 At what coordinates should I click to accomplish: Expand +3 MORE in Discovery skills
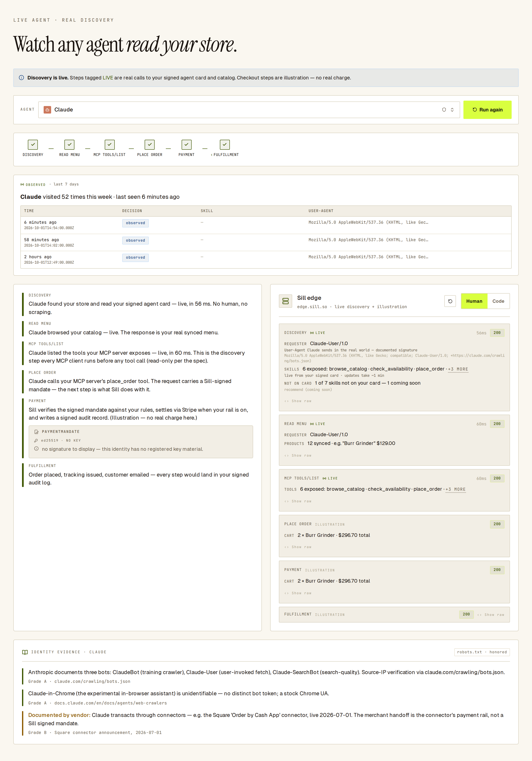458,369
